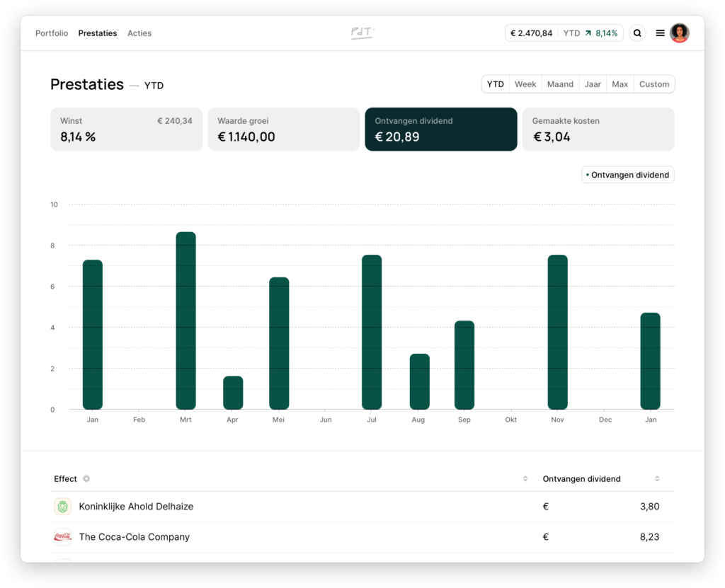Click the Coca-Cola Company logo icon

click(63, 537)
